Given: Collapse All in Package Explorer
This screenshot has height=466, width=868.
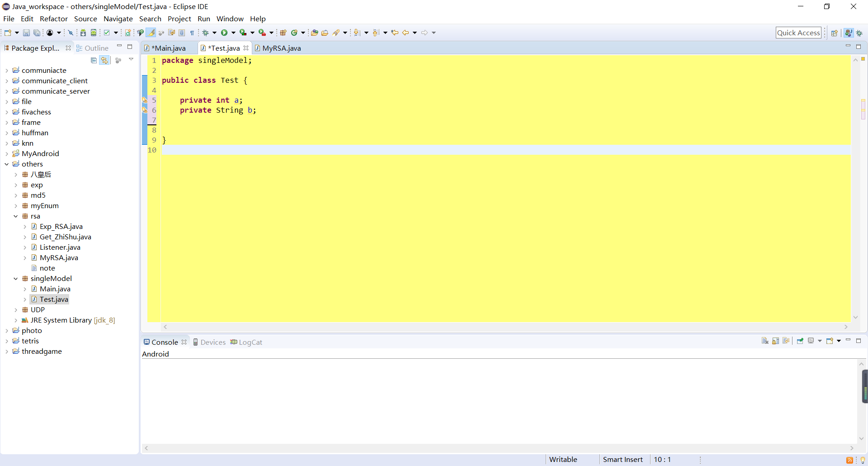Looking at the screenshot, I should (x=94, y=60).
